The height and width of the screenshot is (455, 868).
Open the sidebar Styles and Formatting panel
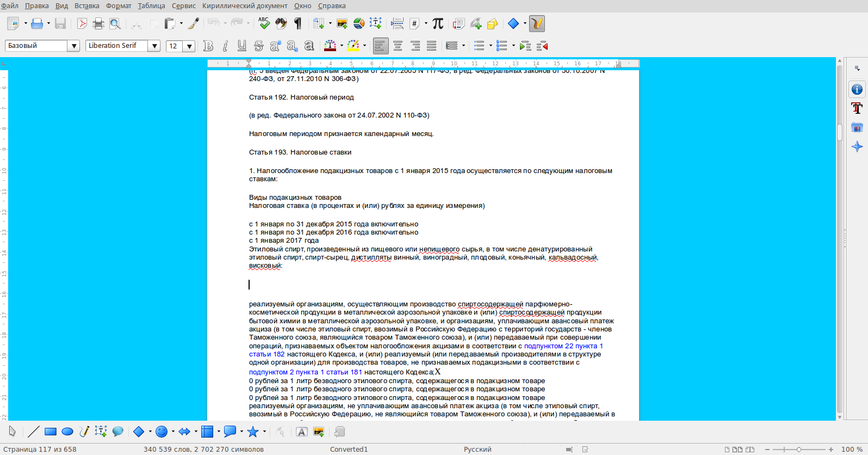(857, 108)
